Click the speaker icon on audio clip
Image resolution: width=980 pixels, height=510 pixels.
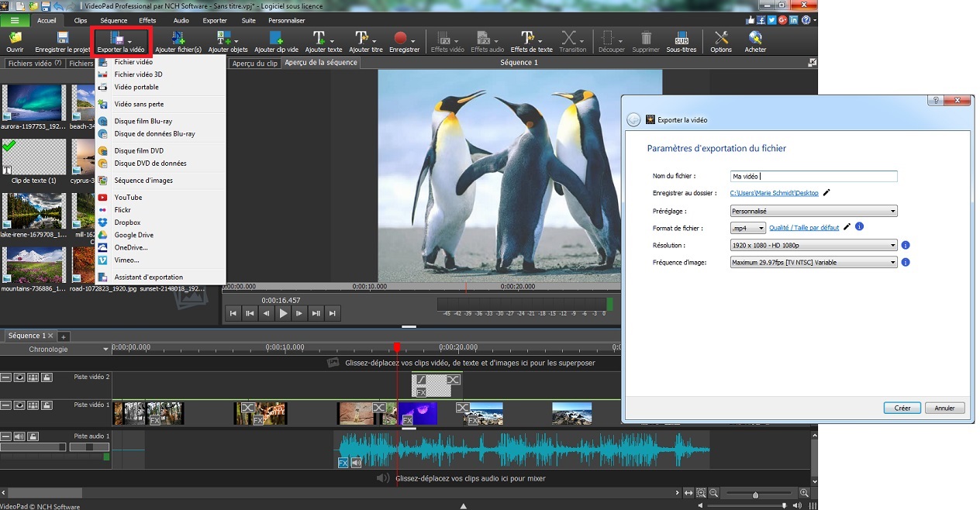(x=356, y=463)
